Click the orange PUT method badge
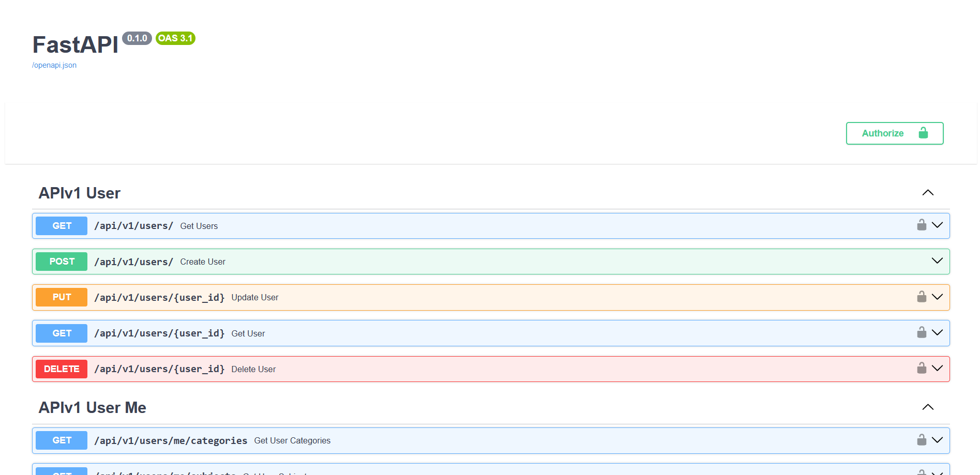The height and width of the screenshot is (475, 980). 62,297
